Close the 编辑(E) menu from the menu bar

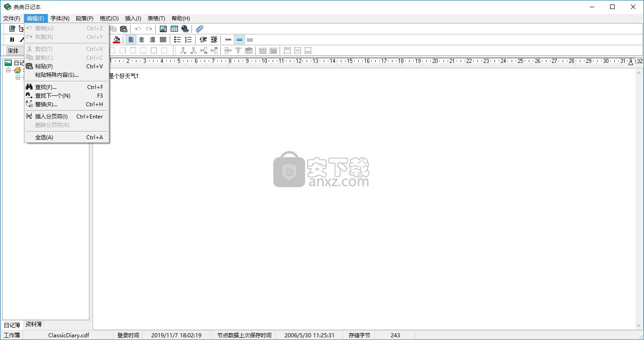coord(36,19)
